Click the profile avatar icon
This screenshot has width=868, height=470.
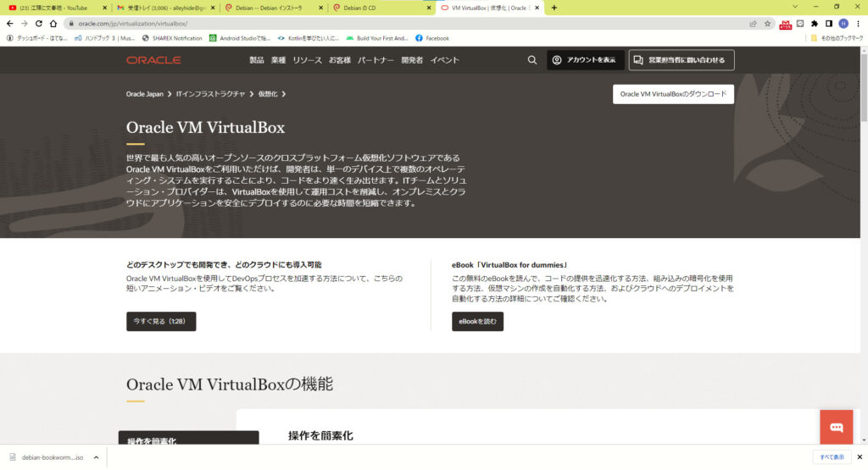pyautogui.click(x=843, y=23)
